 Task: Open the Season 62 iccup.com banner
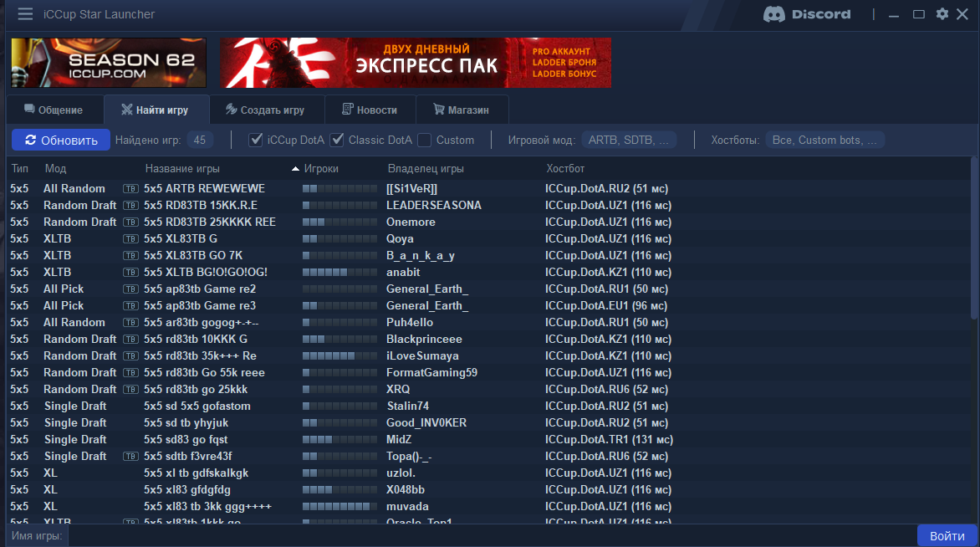click(x=109, y=63)
